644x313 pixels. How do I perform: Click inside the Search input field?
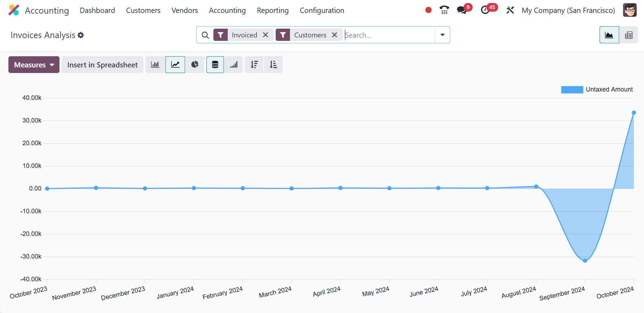tap(389, 35)
